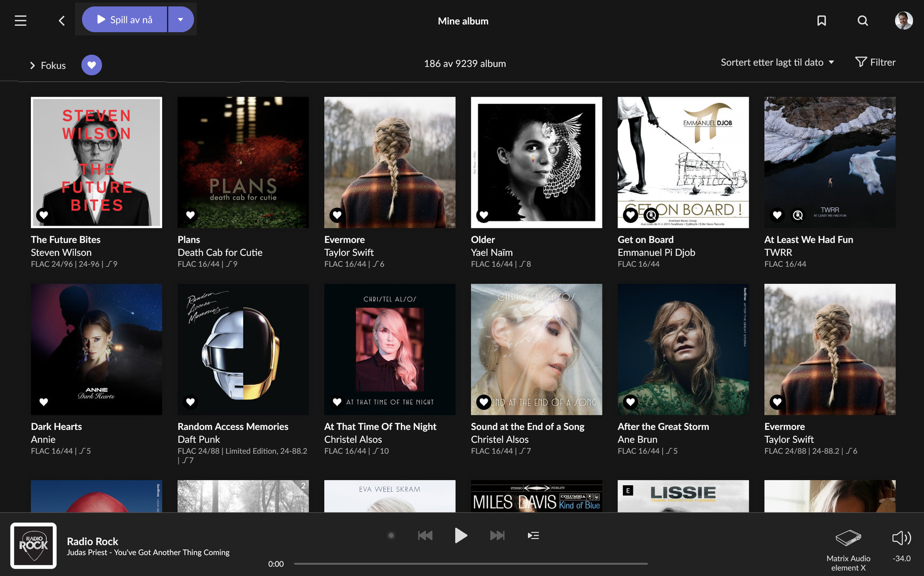The width and height of the screenshot is (924, 576).
Task: Click heart icon on Sound at the End of a Song
Action: click(484, 402)
